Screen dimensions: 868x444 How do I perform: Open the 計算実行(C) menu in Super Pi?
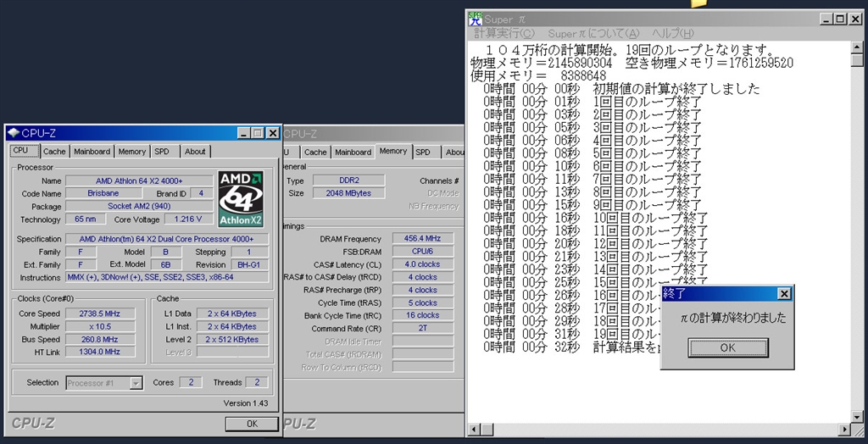(504, 34)
